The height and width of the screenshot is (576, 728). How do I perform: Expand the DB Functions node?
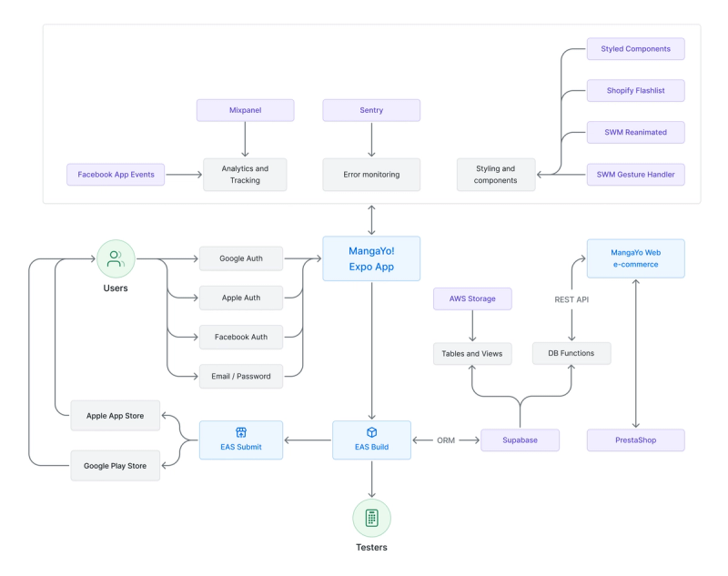(571, 353)
